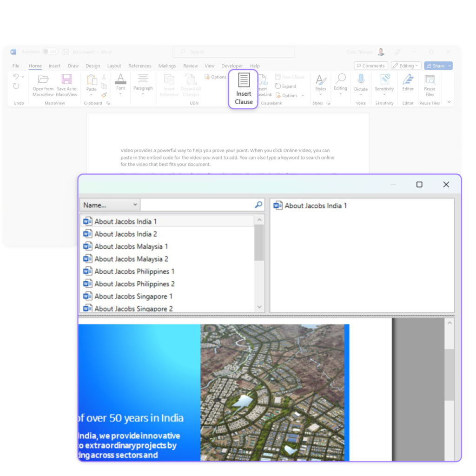Select About Jacobs Malaysia 1
476x476 pixels.
tap(167, 246)
